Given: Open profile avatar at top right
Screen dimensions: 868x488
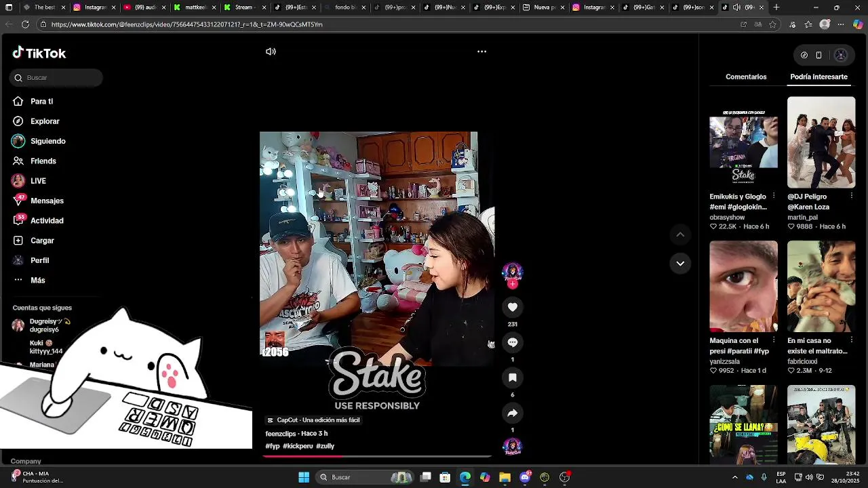Looking at the screenshot, I should pos(841,55).
